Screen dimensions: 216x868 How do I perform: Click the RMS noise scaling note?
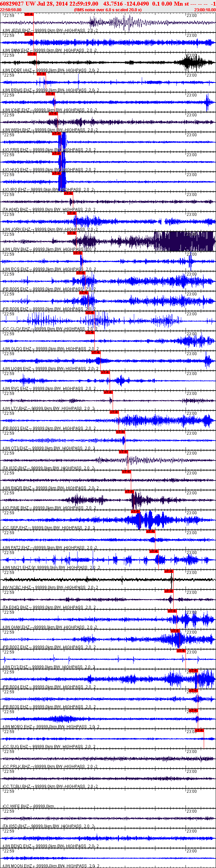pyautogui.click(x=108, y=10)
